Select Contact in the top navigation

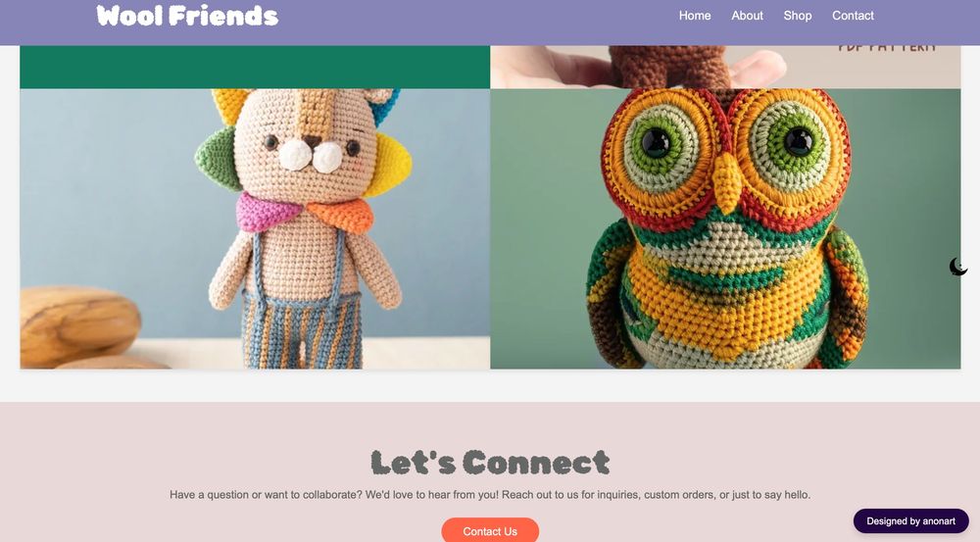(853, 16)
